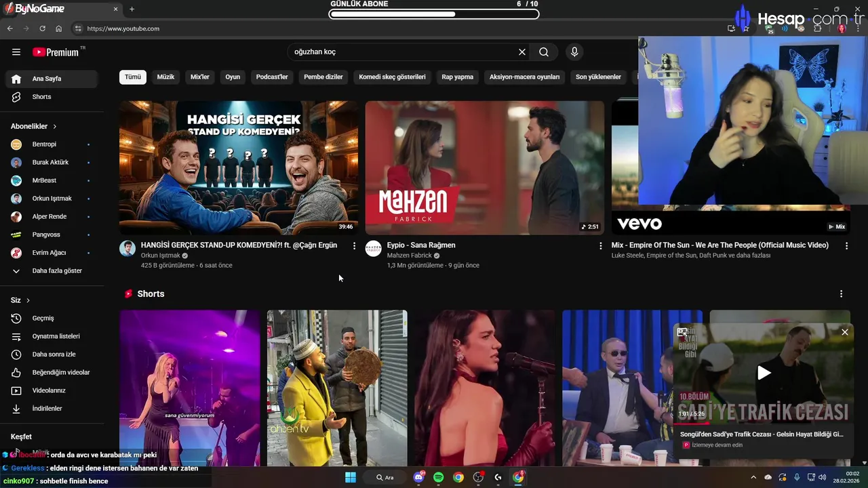Start voice search with the microphone icon

tap(574, 52)
